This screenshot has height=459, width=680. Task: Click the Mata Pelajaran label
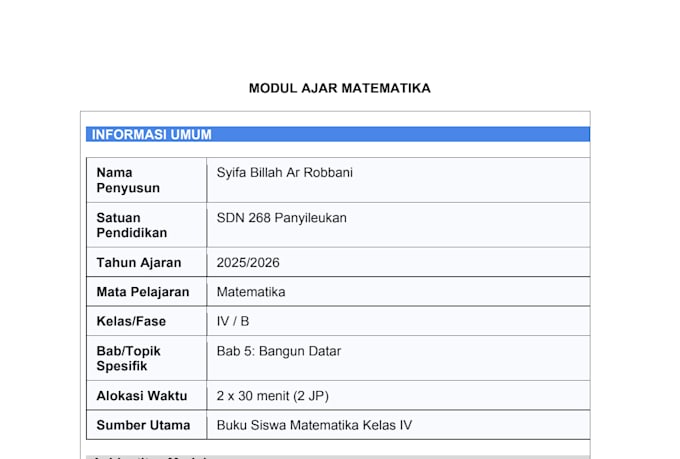click(x=143, y=292)
